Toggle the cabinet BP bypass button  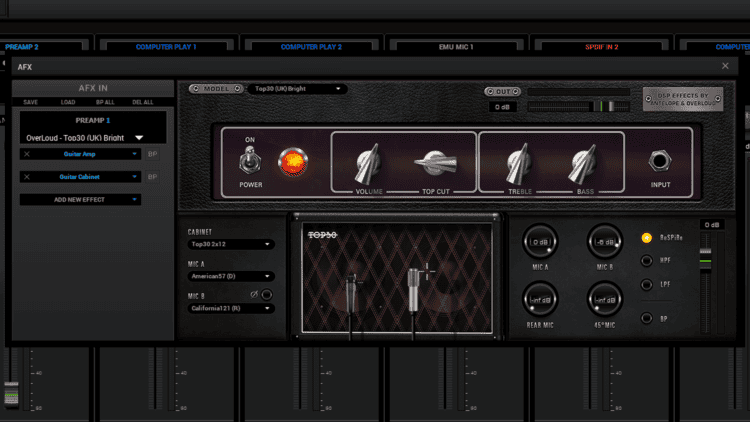[646, 318]
